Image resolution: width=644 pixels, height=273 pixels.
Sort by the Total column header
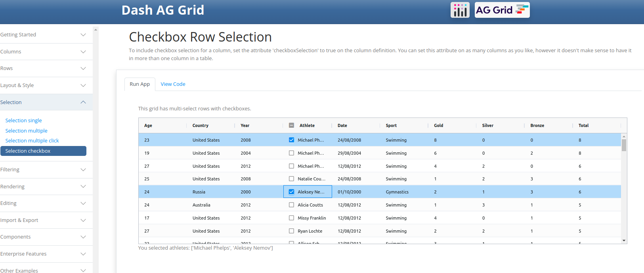[583, 125]
